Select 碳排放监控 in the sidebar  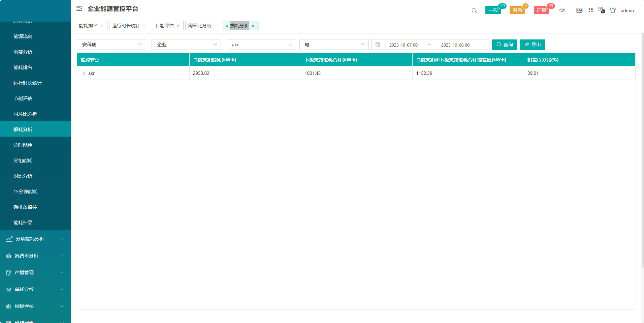(x=25, y=207)
